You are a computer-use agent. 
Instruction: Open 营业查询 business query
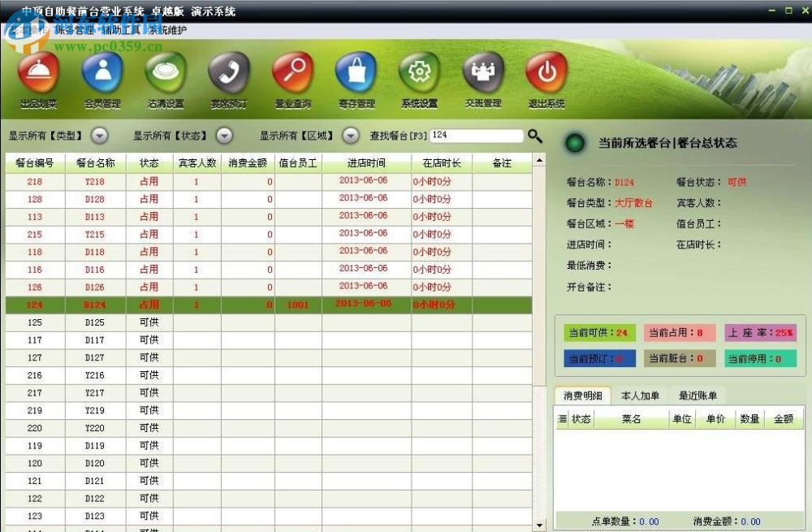click(292, 79)
